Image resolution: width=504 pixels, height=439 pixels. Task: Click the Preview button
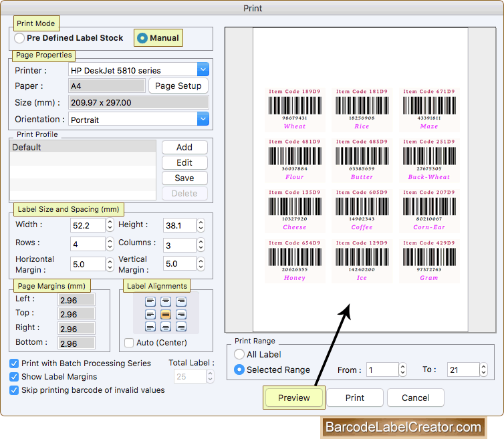294,398
